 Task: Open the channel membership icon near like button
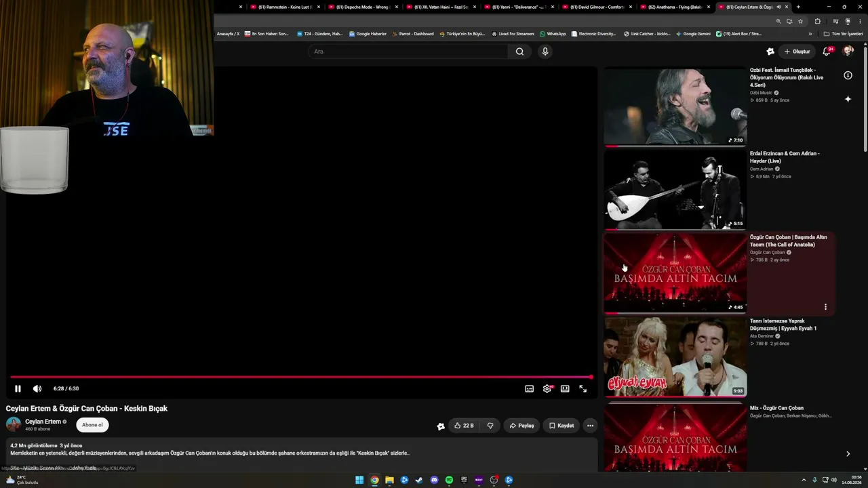click(441, 426)
